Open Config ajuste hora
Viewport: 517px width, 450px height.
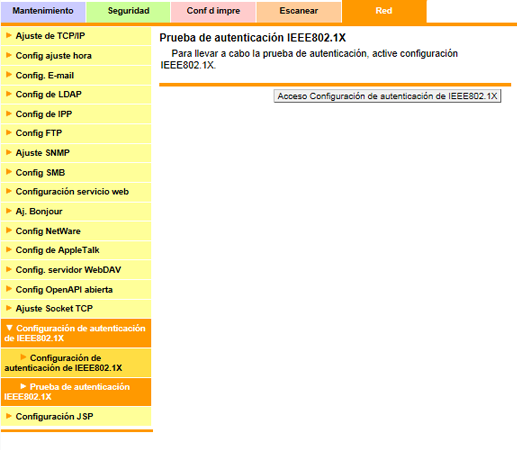76,55
